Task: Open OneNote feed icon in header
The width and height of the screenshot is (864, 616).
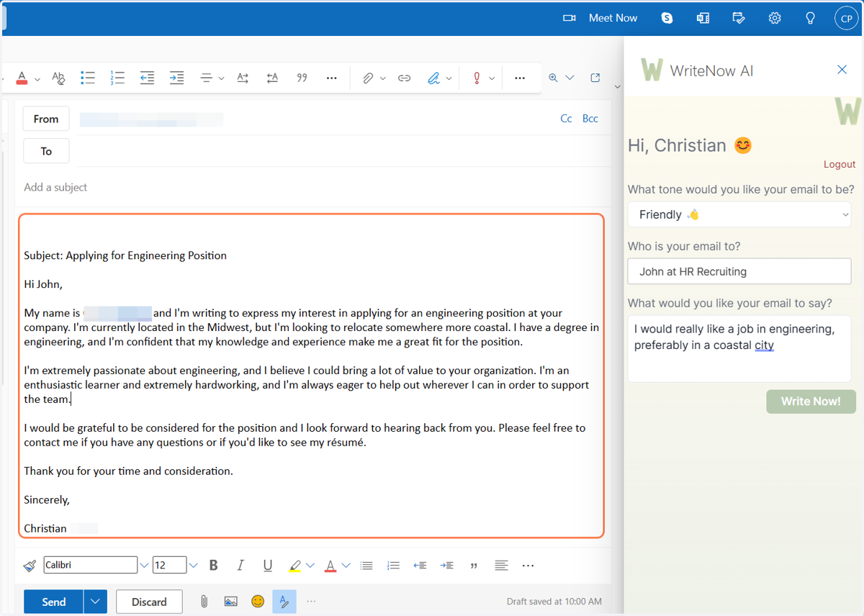Action: point(703,18)
